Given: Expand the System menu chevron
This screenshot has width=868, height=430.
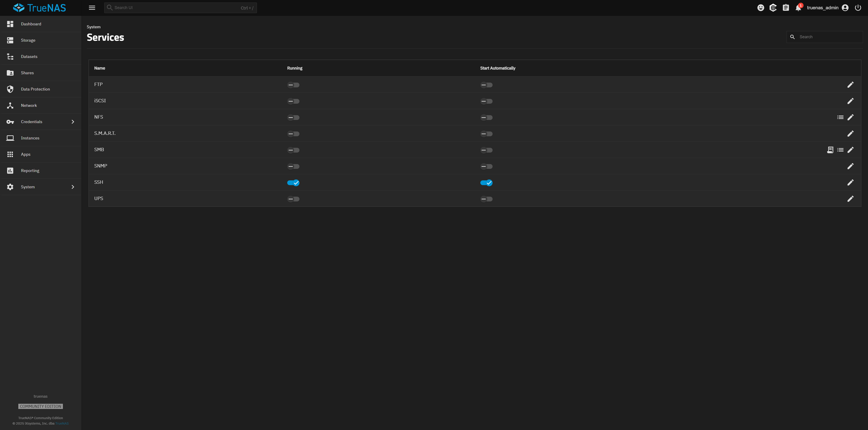Looking at the screenshot, I should [73, 187].
